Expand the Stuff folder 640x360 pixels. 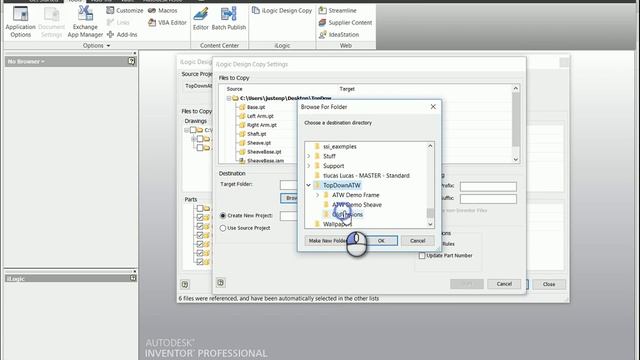tap(309, 156)
